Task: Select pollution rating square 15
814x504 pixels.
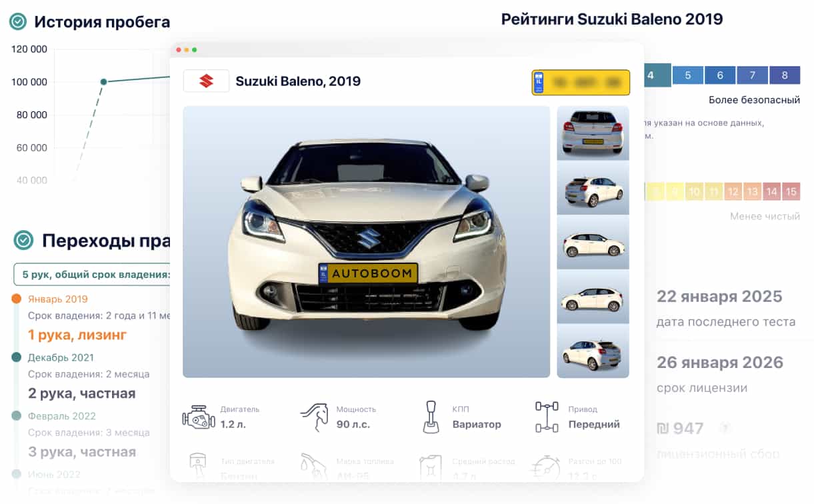Action: (x=791, y=192)
